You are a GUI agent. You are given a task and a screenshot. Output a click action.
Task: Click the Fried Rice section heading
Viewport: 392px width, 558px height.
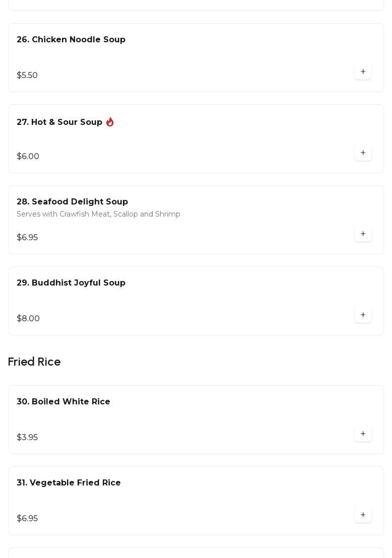(34, 362)
